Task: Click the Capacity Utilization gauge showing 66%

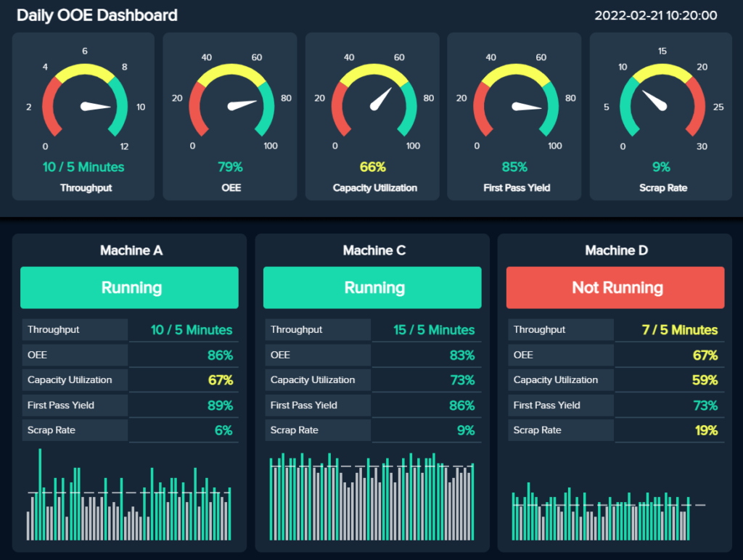Action: point(371,102)
